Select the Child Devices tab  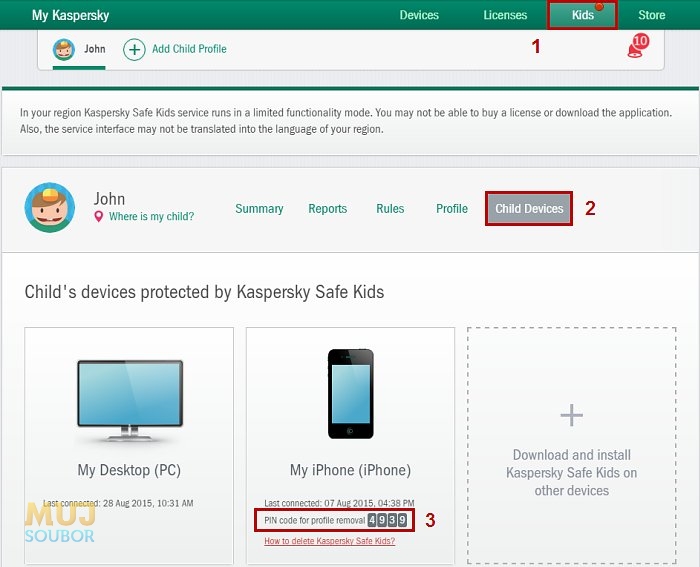pos(529,208)
